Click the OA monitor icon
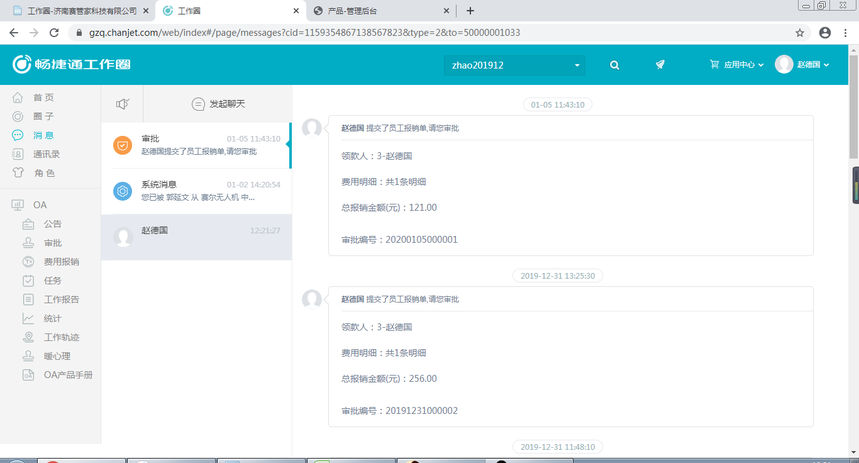 18,205
